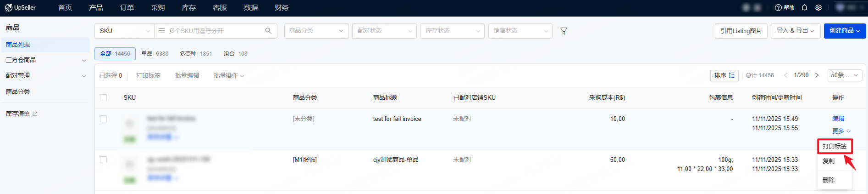
Task: Open the 50条 page size dropdown
Action: click(844, 75)
